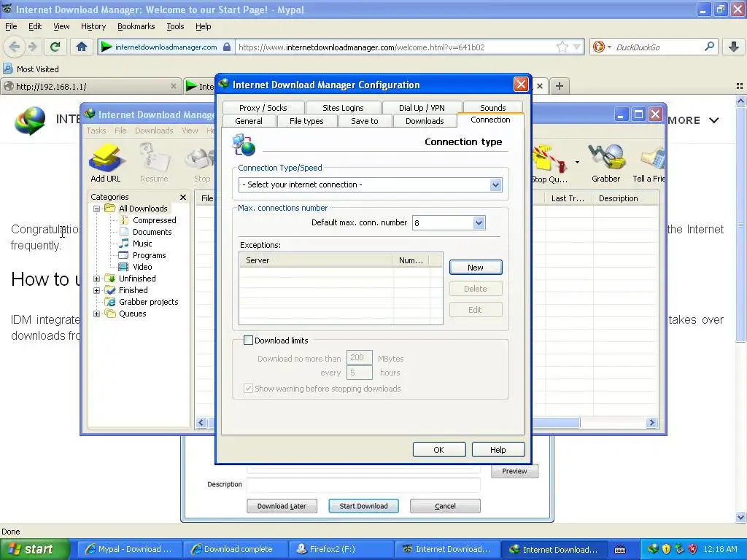Click OK in Configuration dialog

tap(438, 449)
